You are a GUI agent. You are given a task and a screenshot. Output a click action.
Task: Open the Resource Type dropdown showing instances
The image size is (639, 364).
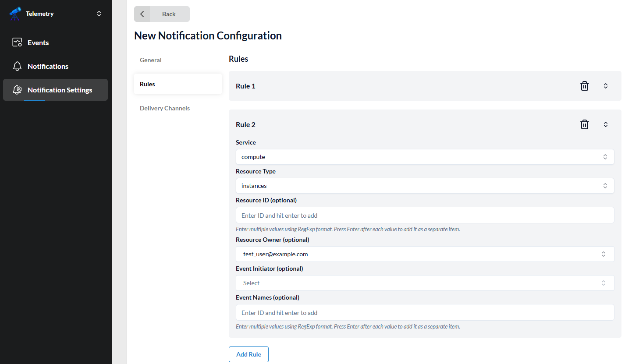(424, 186)
